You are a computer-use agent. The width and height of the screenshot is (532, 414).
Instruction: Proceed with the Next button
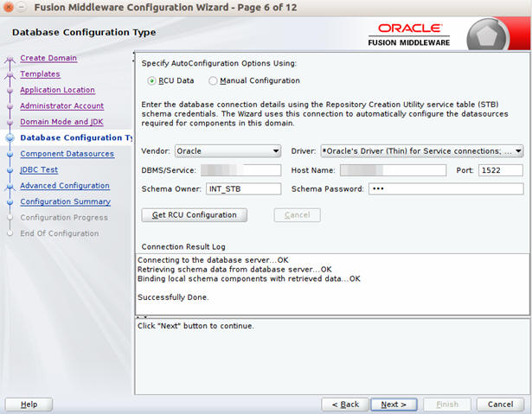[x=394, y=404]
